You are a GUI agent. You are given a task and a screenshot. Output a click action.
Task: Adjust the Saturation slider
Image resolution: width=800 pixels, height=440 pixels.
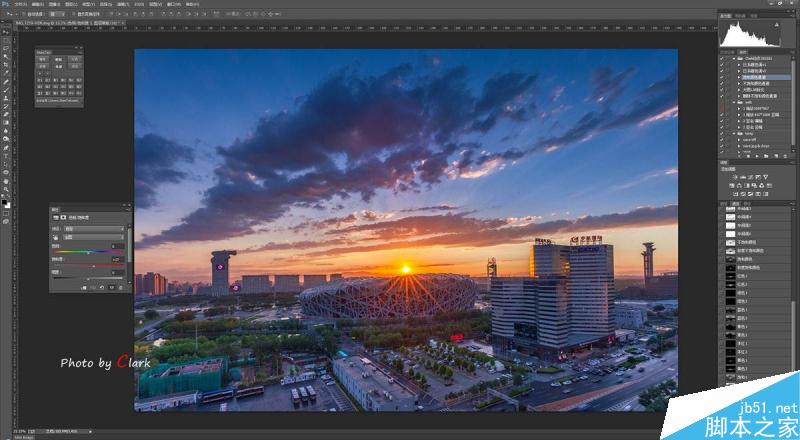pyautogui.click(x=93, y=265)
